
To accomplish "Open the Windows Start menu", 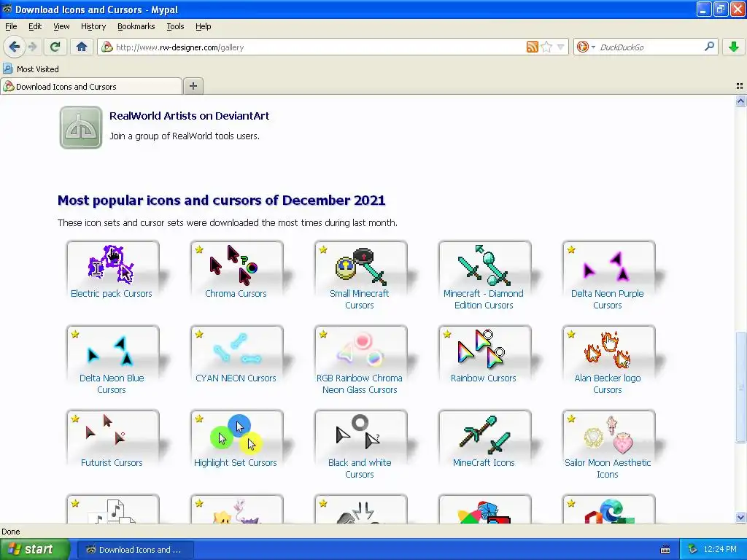I will (34, 550).
